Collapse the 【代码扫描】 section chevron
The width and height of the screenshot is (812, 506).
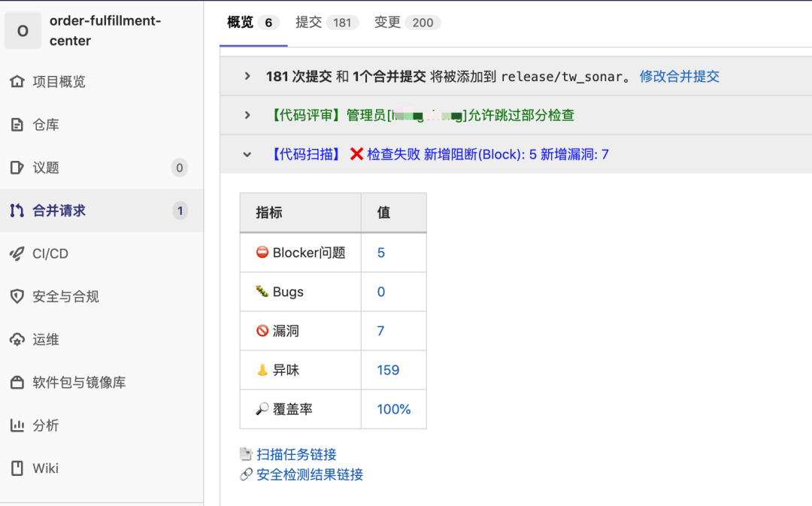click(x=247, y=154)
